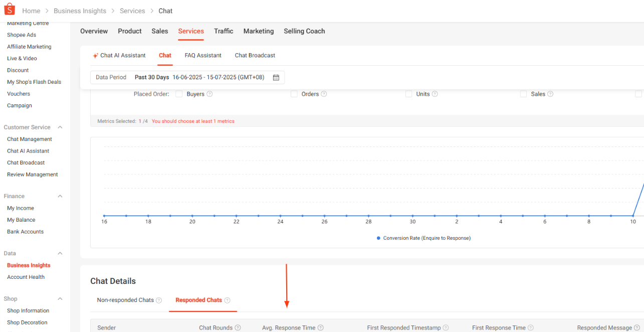644x332 pixels.
Task: Click help icon next to Chat Rounds
Action: tap(238, 328)
